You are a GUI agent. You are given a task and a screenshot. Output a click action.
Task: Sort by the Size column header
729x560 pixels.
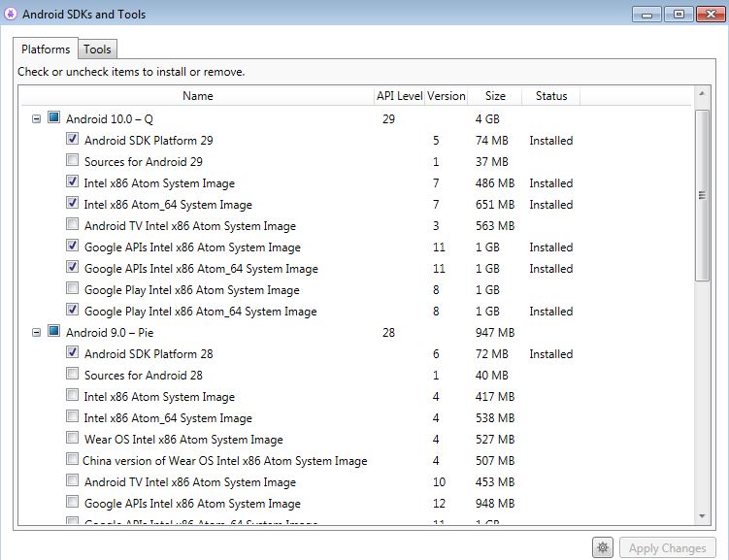[x=495, y=96]
